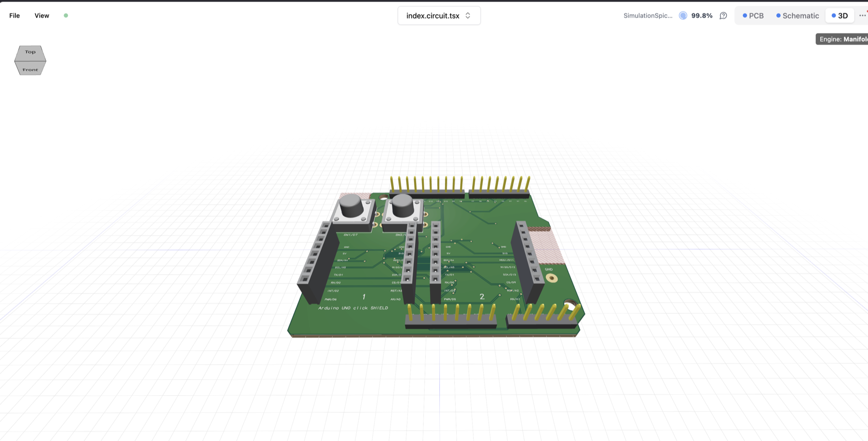Click the GND test pad on board
The height and width of the screenshot is (441, 868).
[x=552, y=278]
